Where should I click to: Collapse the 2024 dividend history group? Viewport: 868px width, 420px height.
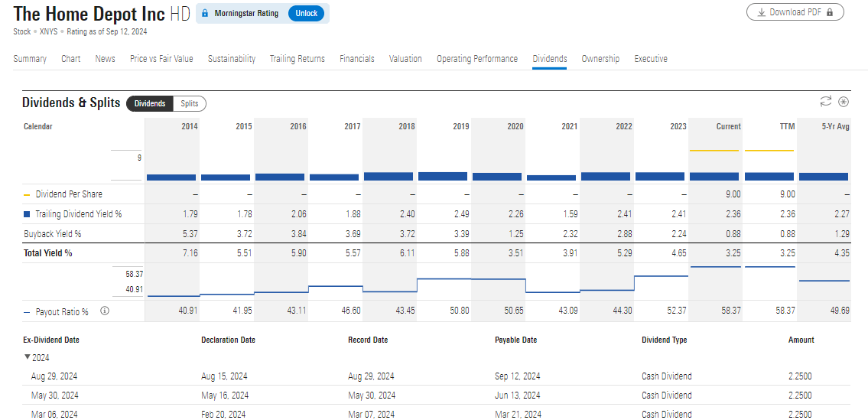(x=28, y=357)
